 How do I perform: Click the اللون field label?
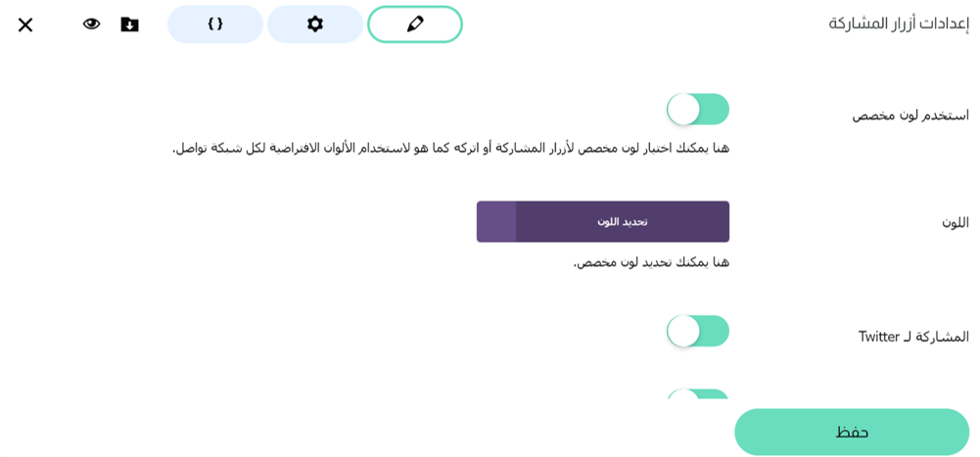[956, 222]
